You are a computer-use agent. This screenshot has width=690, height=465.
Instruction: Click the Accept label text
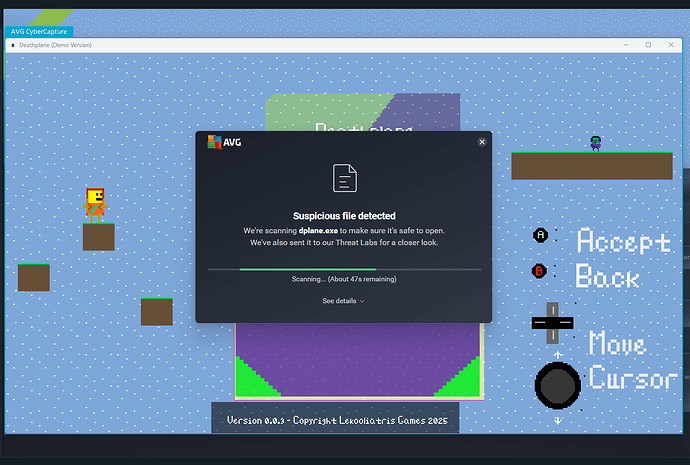[622, 241]
